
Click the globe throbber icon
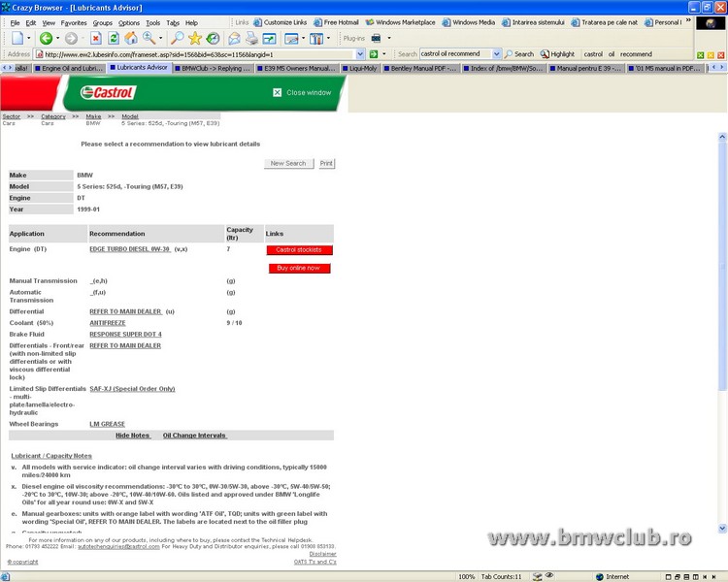(x=710, y=23)
